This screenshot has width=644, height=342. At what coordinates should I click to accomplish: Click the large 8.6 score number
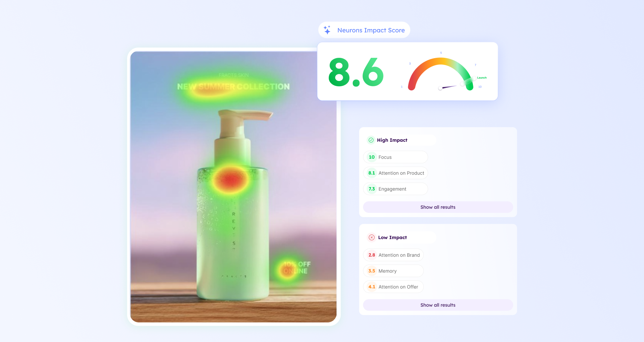click(x=356, y=72)
